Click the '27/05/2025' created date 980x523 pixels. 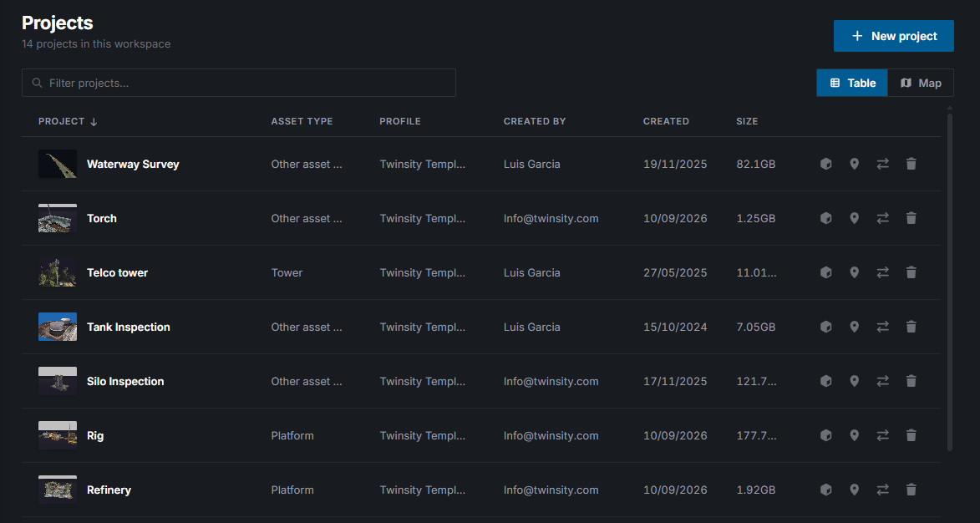click(x=675, y=272)
